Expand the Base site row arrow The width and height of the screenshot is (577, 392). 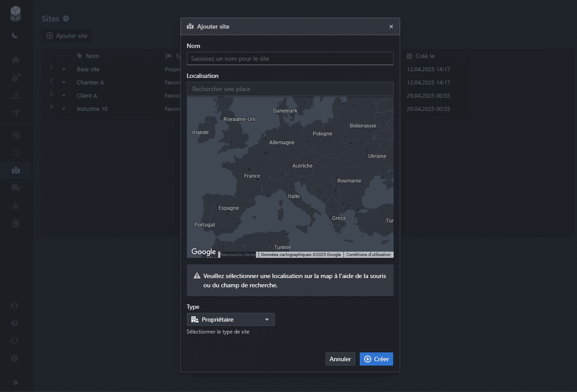click(64, 70)
